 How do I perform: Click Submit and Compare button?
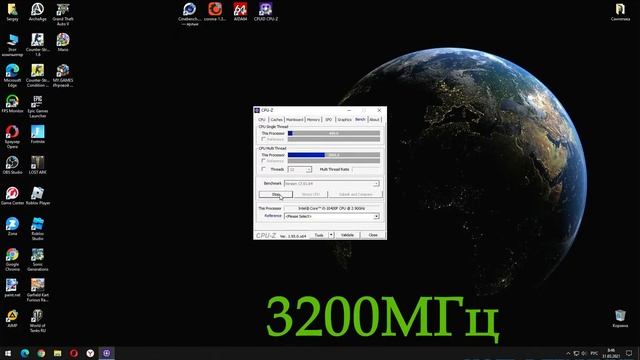[x=356, y=194]
